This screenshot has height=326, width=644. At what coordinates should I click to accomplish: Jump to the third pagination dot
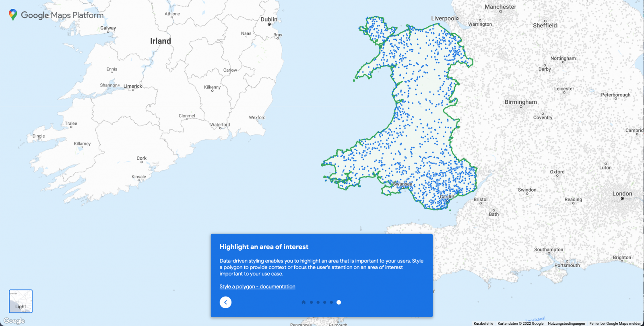(325, 302)
